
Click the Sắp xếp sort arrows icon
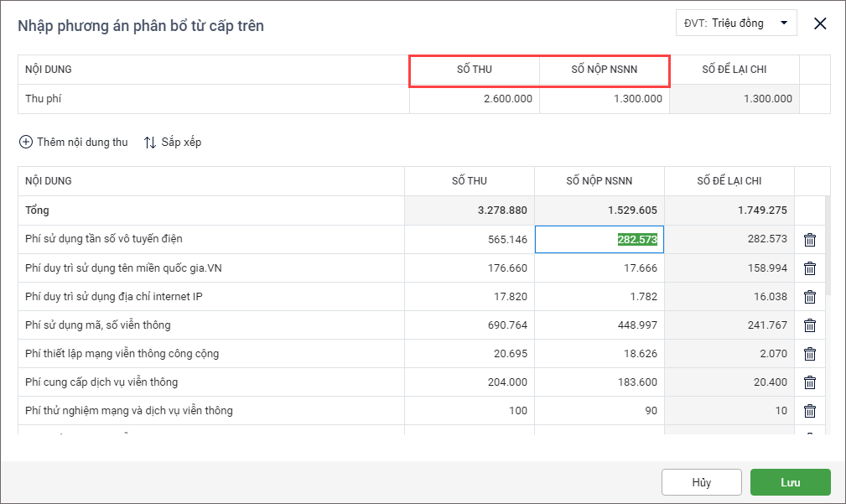point(150,143)
